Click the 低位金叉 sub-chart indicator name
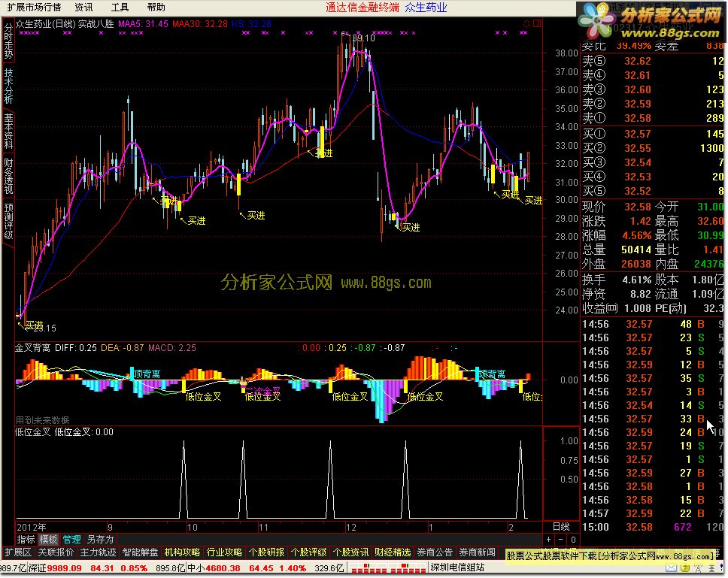Viewport: 728px width, 578px height. 32,432
